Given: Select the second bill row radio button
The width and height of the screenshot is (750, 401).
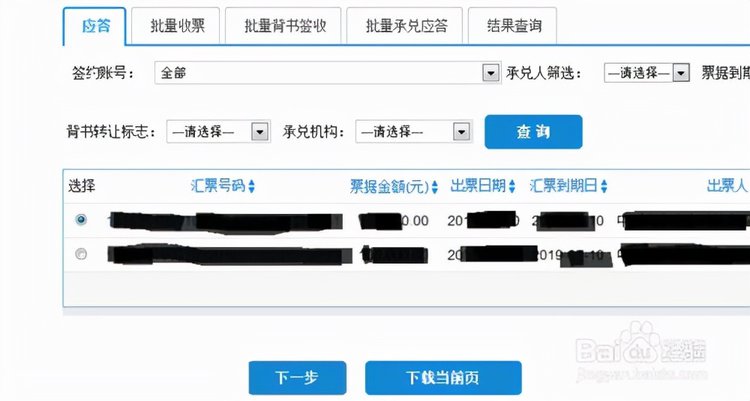Looking at the screenshot, I should tap(81, 254).
